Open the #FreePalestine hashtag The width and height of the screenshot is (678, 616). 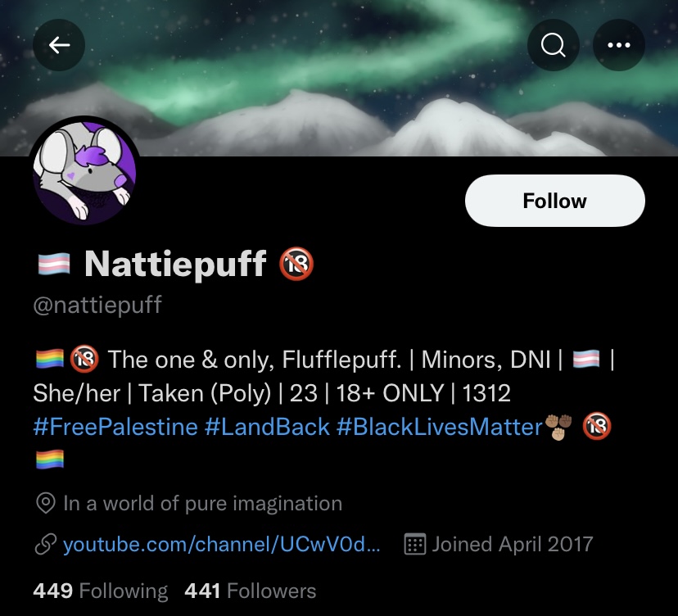115,427
